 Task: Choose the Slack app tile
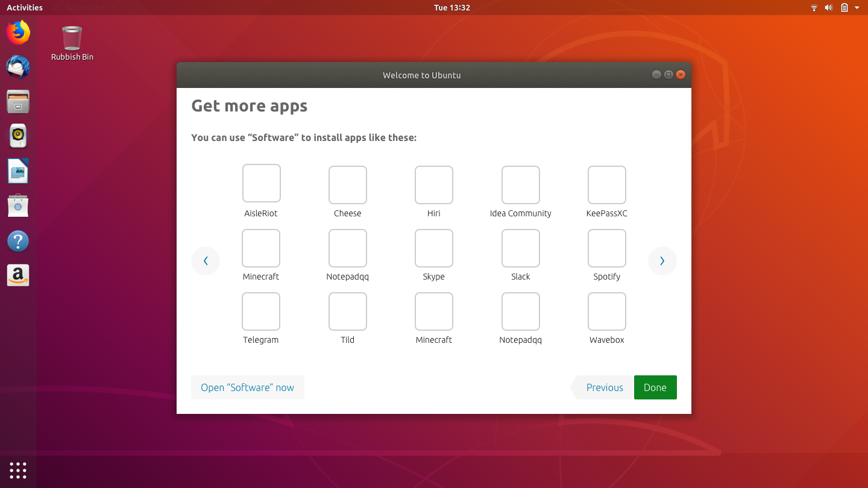click(520, 248)
